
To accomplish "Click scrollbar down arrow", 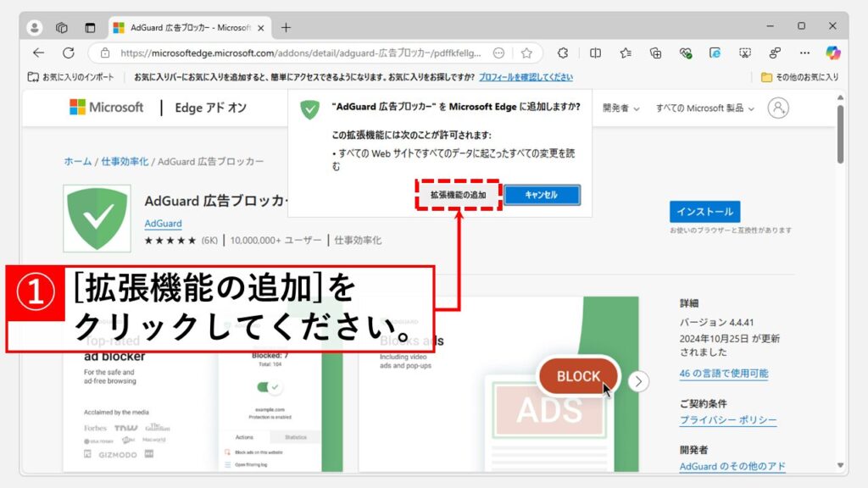I will coord(840,465).
